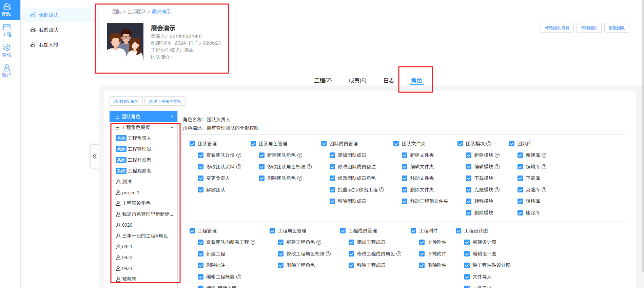The height and width of the screenshot is (288, 644).
Task: Toggle the 工程管理 group checkbox
Action: tap(192, 231)
